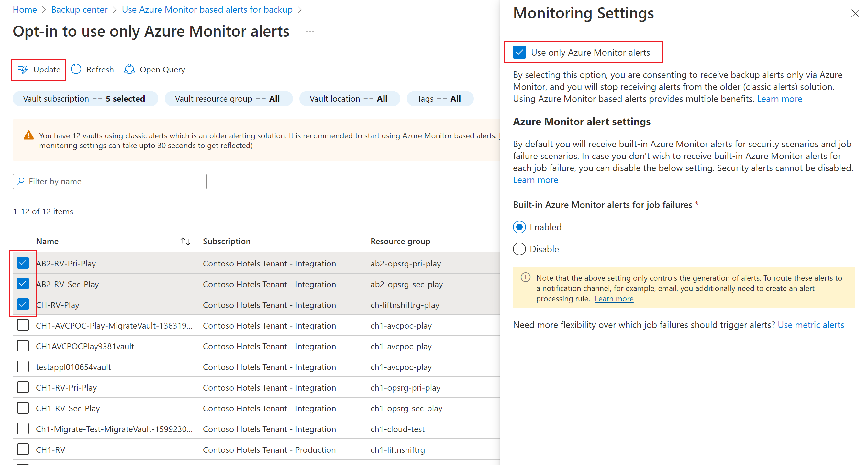Select the AB2-RV-Pri-Play vault checkbox

point(24,263)
